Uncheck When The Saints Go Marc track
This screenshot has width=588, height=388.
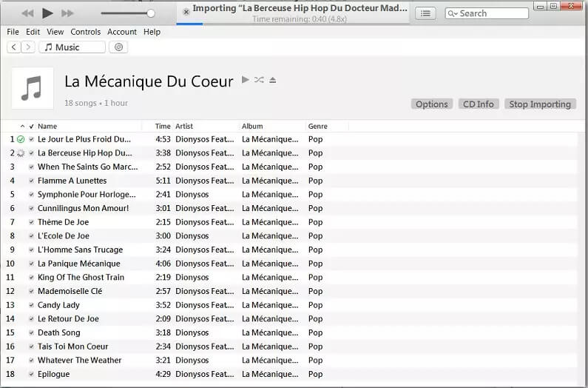[x=32, y=167]
